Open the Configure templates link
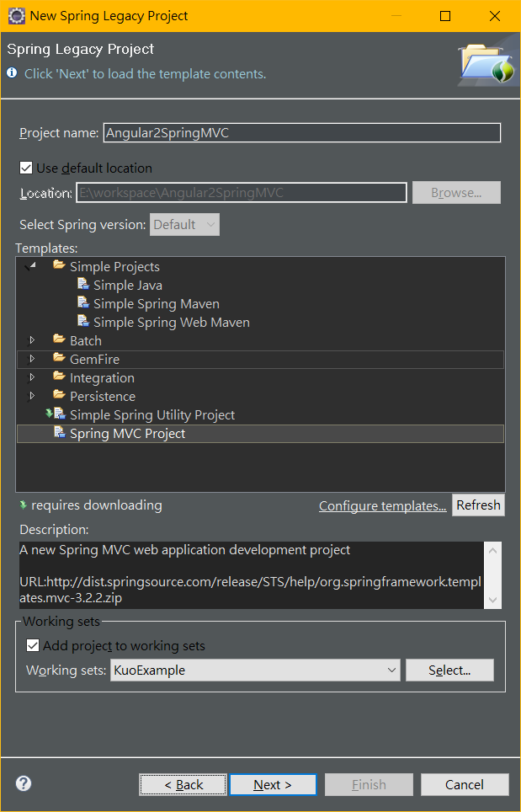Image resolution: width=521 pixels, height=812 pixels. click(382, 506)
